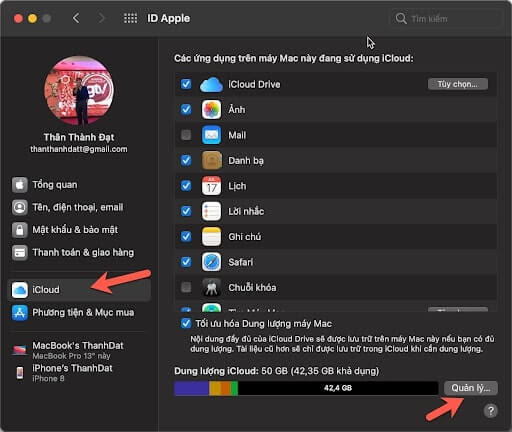This screenshot has width=512, height=432.
Task: Click the Mail app icon
Action: (x=211, y=135)
